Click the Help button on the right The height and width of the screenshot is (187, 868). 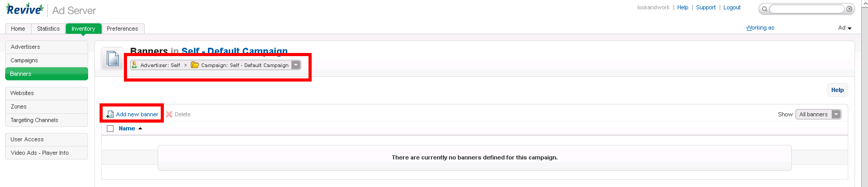click(x=837, y=90)
